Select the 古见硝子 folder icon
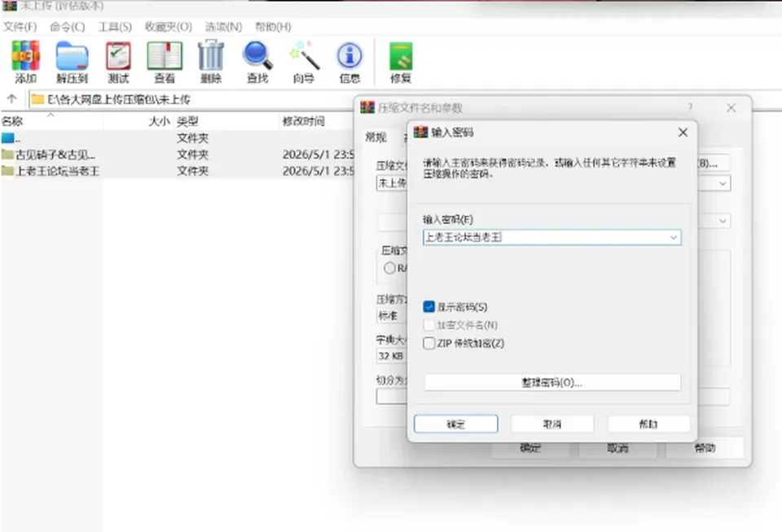782x532 pixels. click(x=7, y=155)
